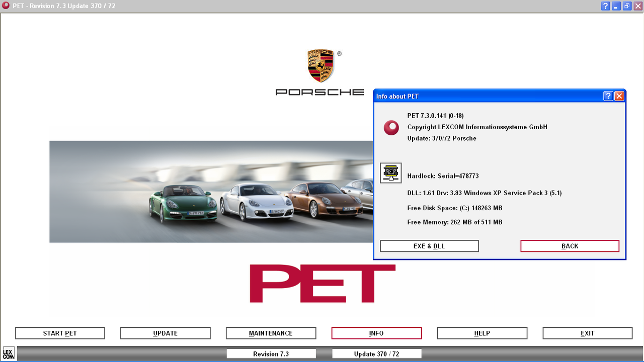
Task: Click the Hardlock dongle icon
Action: click(390, 173)
